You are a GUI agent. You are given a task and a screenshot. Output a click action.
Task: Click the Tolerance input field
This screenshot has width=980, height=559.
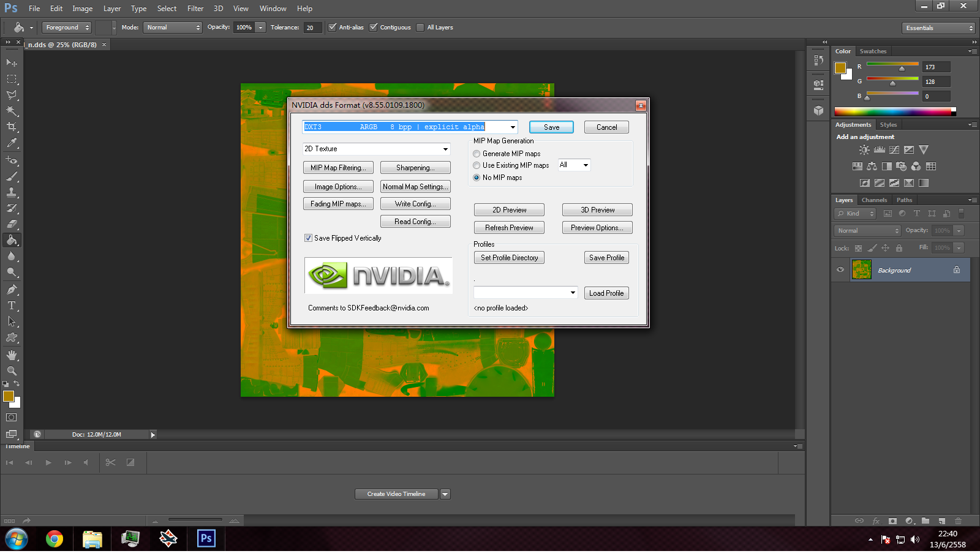[x=312, y=28]
